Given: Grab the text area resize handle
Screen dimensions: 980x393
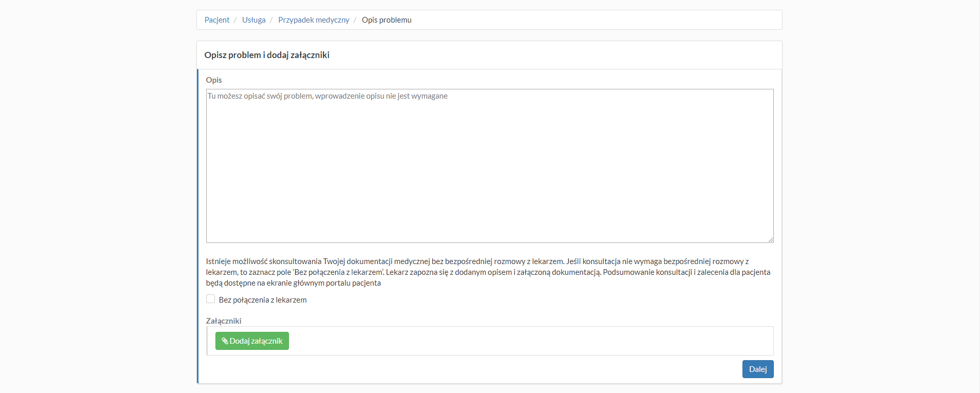Looking at the screenshot, I should (x=770, y=239).
